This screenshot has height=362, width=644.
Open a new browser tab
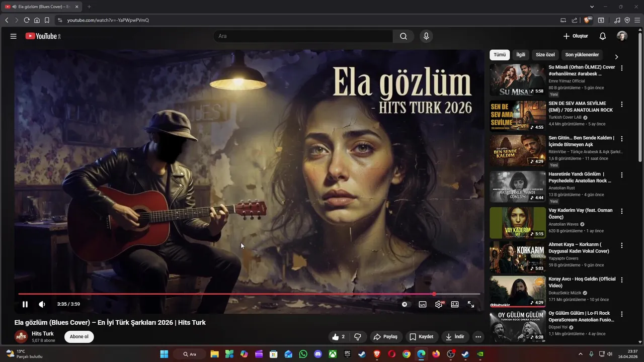pos(89,7)
